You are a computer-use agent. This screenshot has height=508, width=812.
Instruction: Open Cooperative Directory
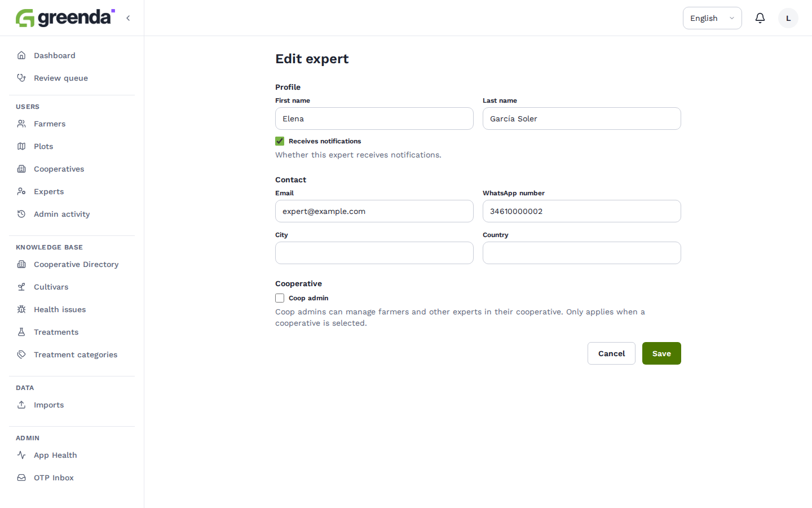click(x=72, y=264)
